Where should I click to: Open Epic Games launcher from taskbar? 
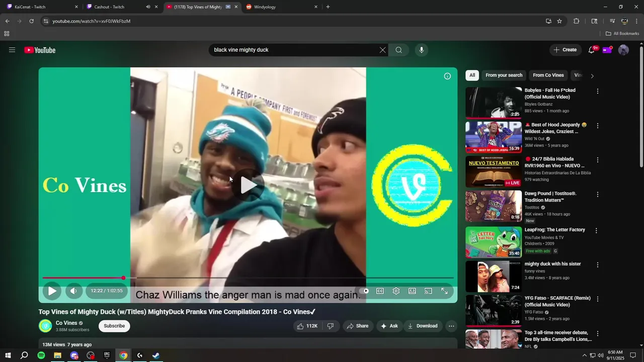click(107, 355)
